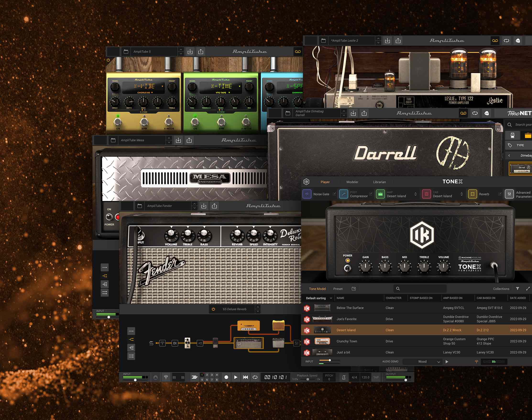Click Noise Gate edit pencil icon
The height and width of the screenshot is (420, 532).
[x=334, y=194]
